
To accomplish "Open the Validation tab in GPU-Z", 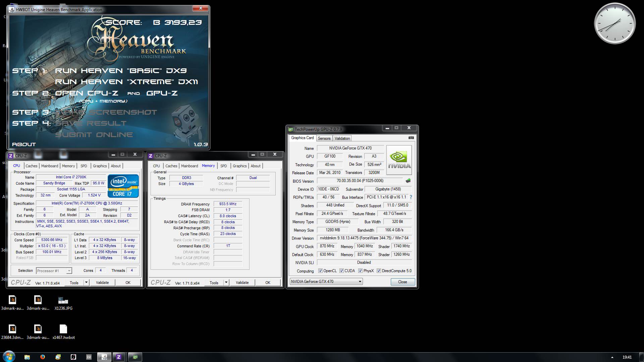I will [x=342, y=138].
